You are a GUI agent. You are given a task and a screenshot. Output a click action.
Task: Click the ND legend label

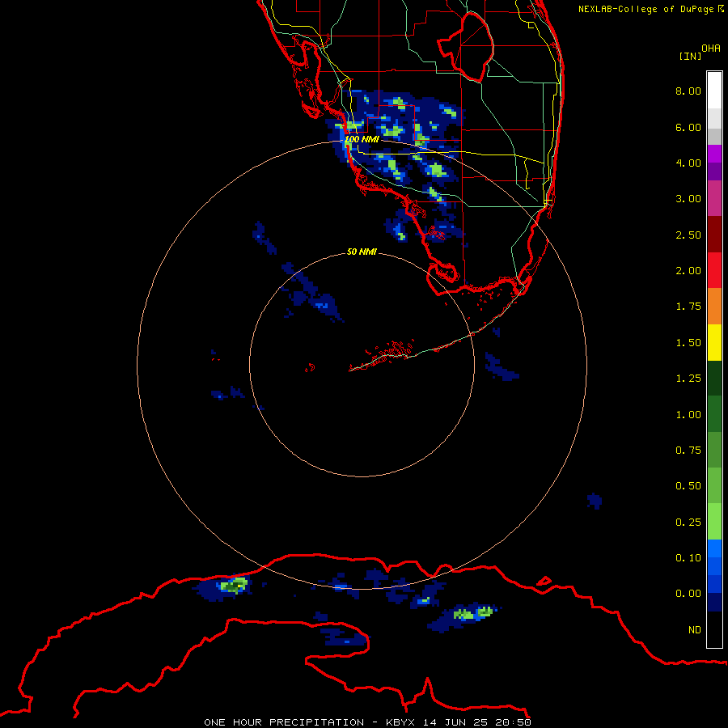click(695, 630)
